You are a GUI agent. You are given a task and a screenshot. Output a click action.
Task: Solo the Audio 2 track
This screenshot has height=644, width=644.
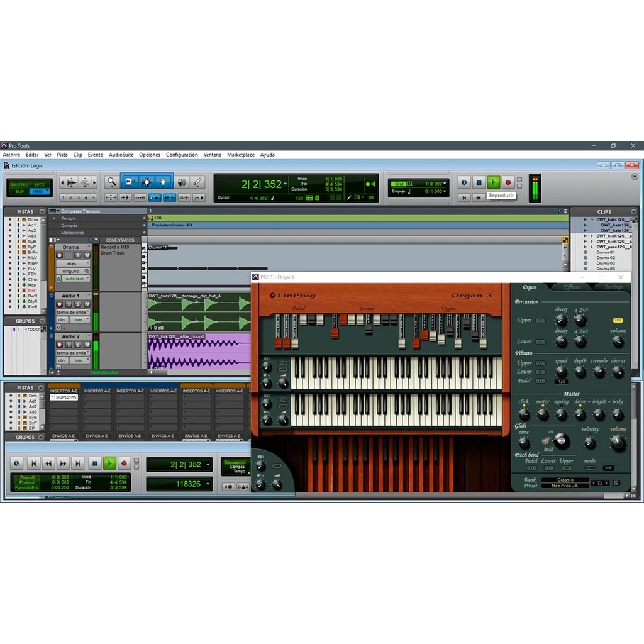tap(77, 345)
